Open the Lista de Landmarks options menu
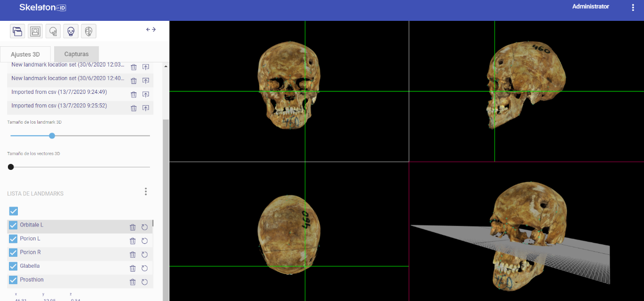644x301 pixels. [145, 192]
